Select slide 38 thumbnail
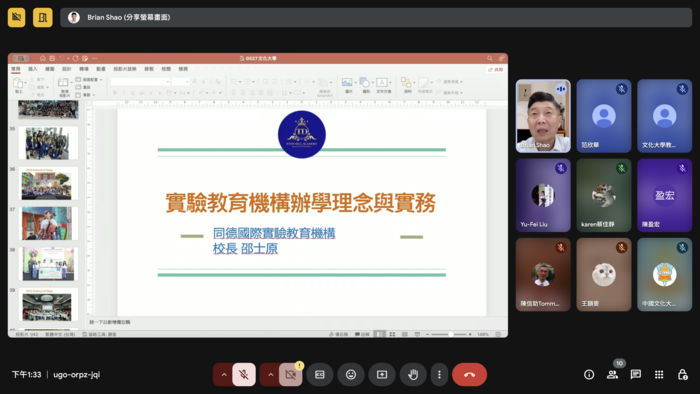The height and width of the screenshot is (394, 700). 48,264
